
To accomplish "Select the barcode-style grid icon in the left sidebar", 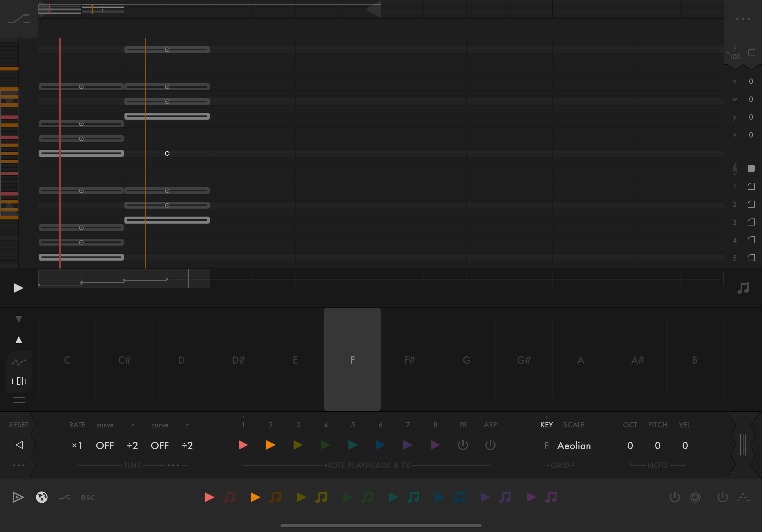I will pyautogui.click(x=19, y=381).
